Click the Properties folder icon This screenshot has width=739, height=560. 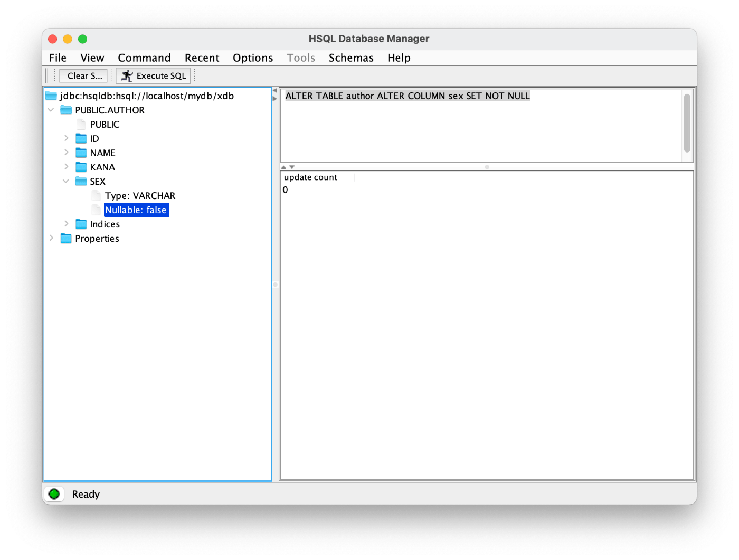[66, 238]
